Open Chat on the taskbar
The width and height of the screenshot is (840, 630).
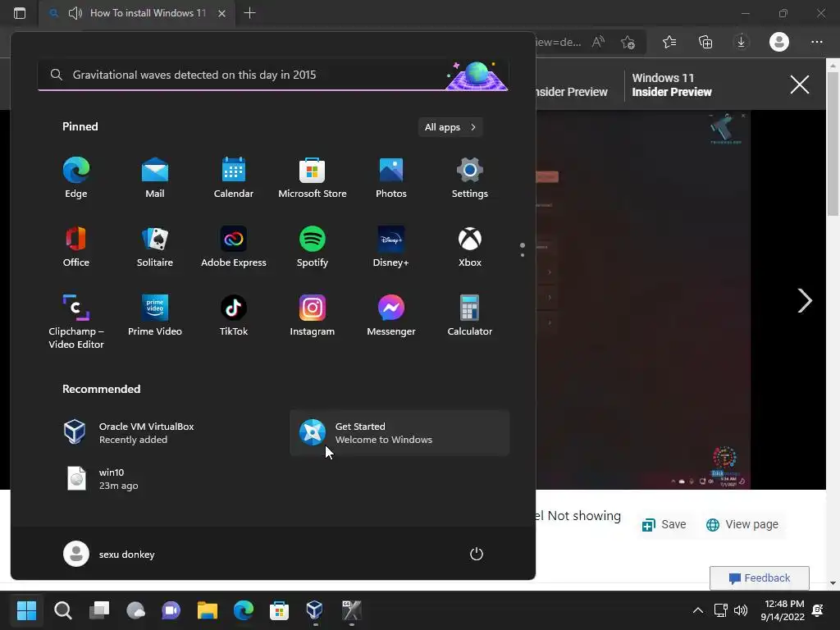click(171, 610)
